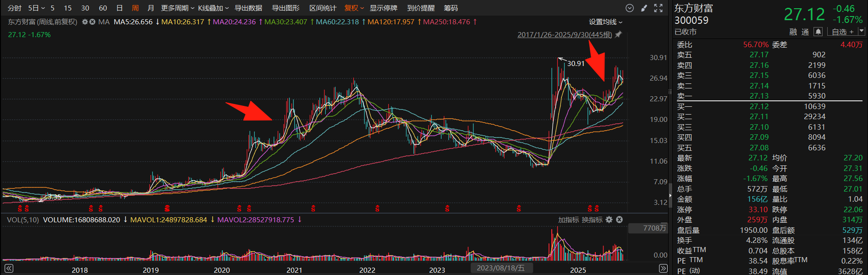The image size is (868, 275).
Task: Open dropdown arrow next to 自选 +
Action: click(861, 31)
